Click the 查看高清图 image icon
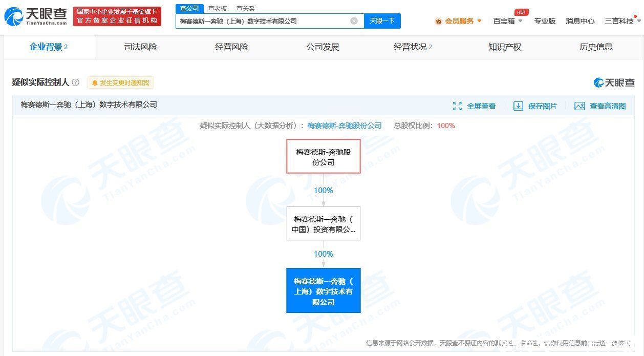This screenshot has height=356, width=644. pyautogui.click(x=579, y=106)
